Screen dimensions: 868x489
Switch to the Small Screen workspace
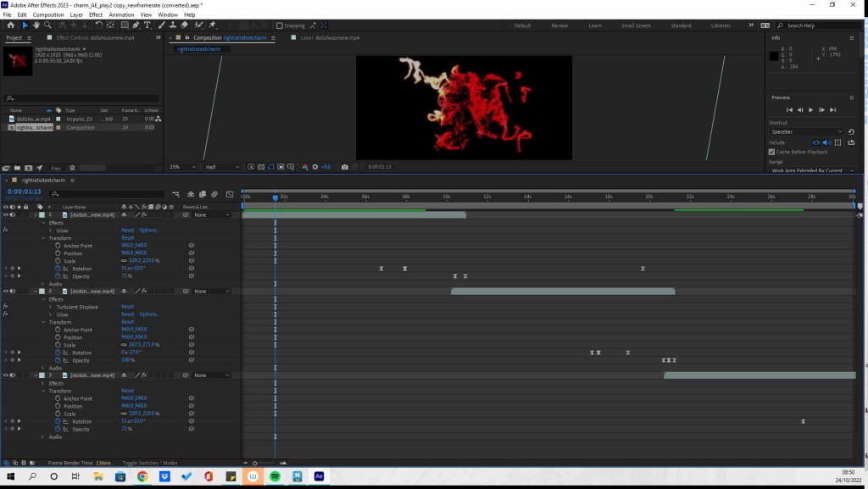(x=636, y=25)
